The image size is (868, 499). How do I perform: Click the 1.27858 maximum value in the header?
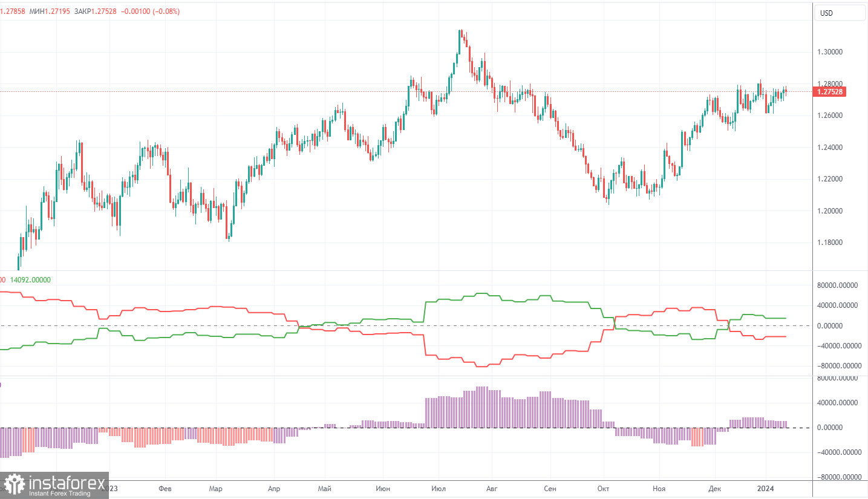pyautogui.click(x=12, y=11)
